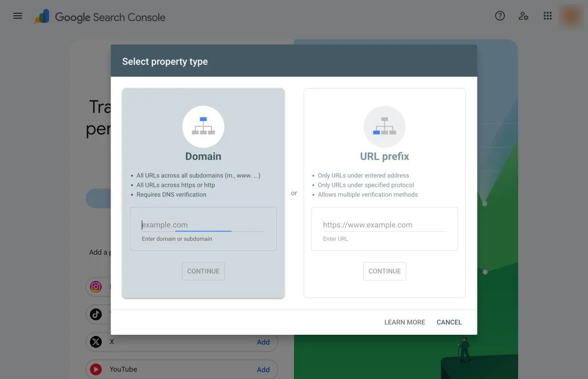Click 'Only URLs under entered address'
This screenshot has width=588, height=379.
(x=363, y=175)
